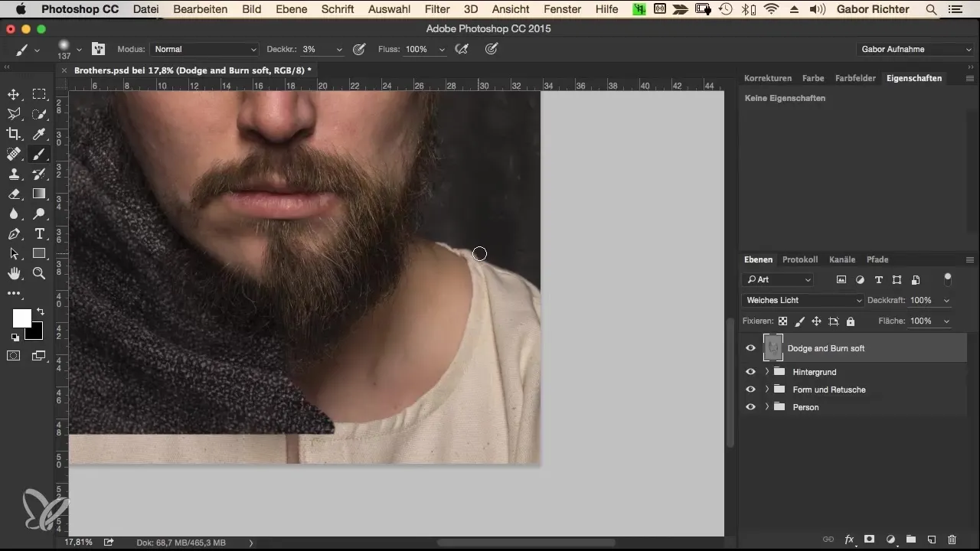Lock layer position
980x551 pixels.
coord(816,321)
